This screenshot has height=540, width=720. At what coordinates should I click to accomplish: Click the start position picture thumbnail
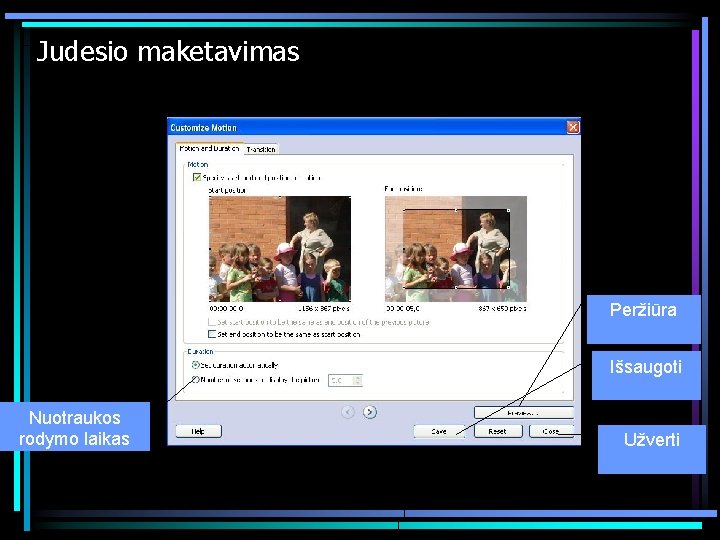coord(280,249)
